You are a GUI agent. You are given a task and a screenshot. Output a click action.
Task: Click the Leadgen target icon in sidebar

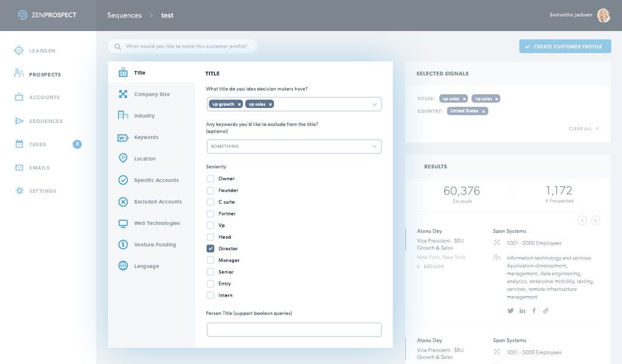click(x=19, y=51)
